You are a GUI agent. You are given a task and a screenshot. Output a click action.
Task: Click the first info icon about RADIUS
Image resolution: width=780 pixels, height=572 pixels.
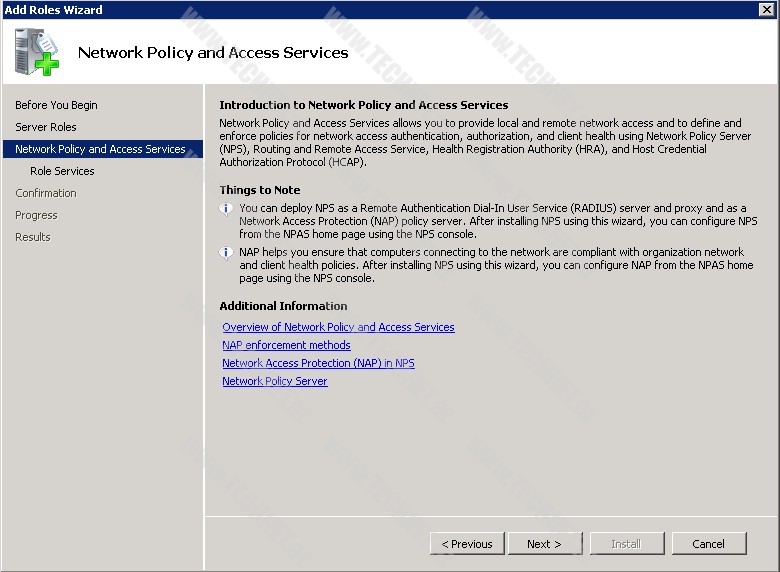point(226,209)
